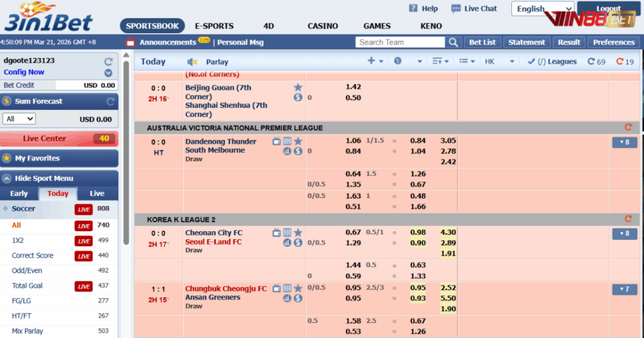Star the Cheonan City FC match
Image resolution: width=644 pixels, height=338 pixels.
coord(298,233)
